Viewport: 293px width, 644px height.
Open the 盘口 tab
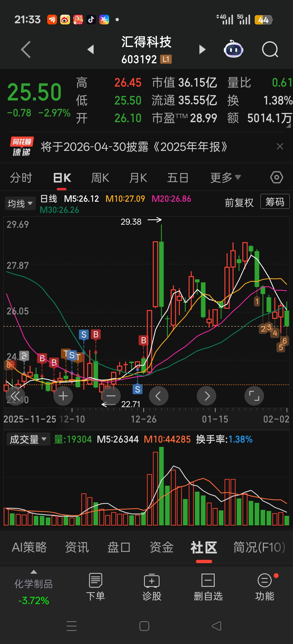(119, 547)
